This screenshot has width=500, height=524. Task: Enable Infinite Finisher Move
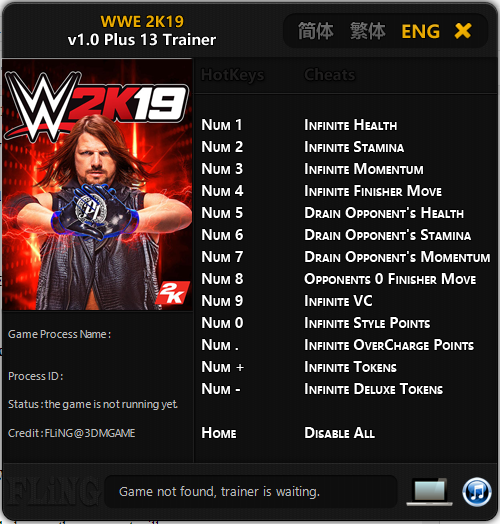(x=373, y=191)
